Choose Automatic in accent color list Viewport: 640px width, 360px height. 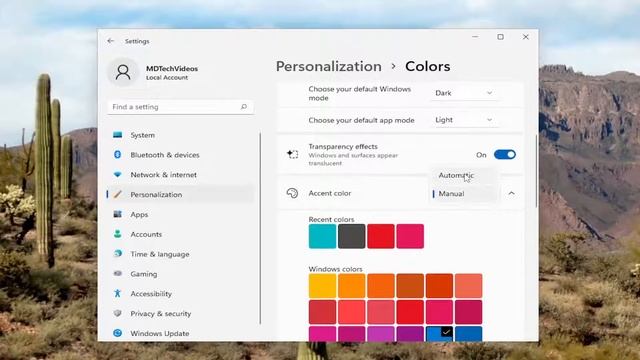pyautogui.click(x=463, y=175)
